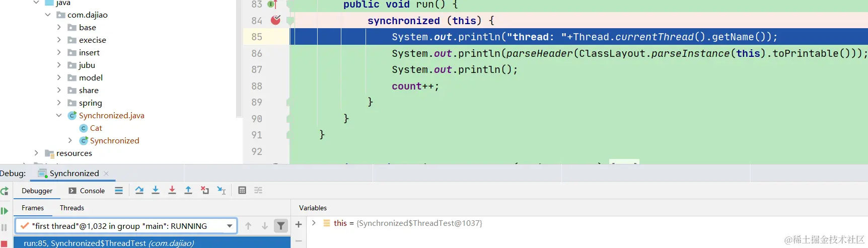The image size is (868, 248).
Task: Open Evaluate Expression calculator icon
Action: click(242, 190)
